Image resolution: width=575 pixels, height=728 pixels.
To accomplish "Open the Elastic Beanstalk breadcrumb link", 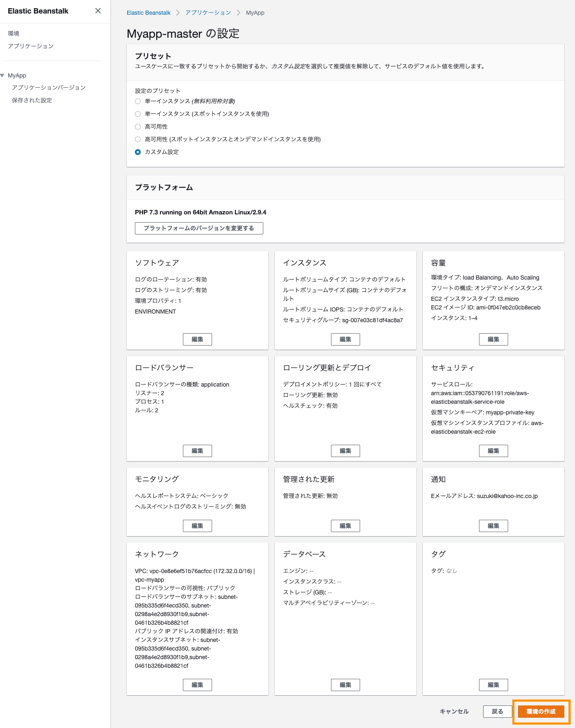I will coord(148,13).
